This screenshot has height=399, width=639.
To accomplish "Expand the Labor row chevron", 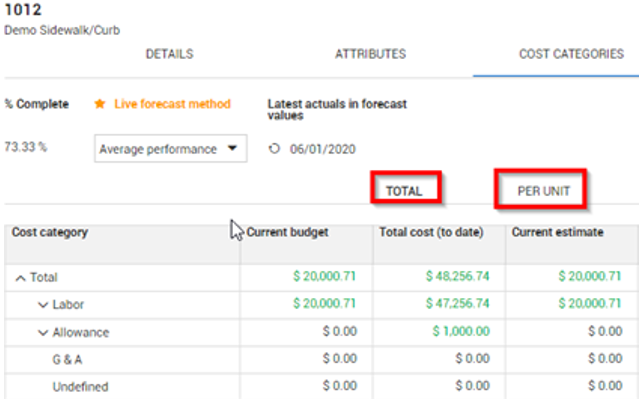I will (43, 305).
